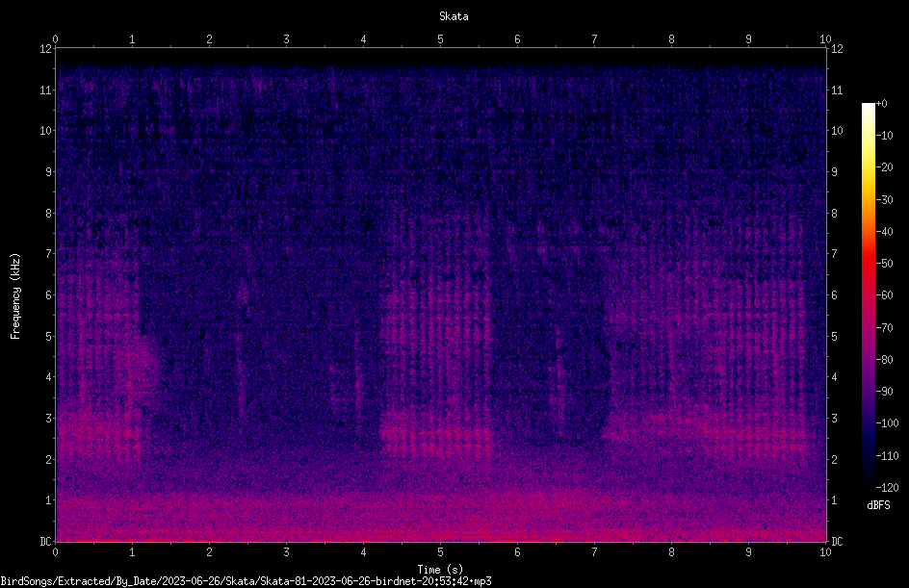909x588 pixels.
Task: Click "12" on the left frequency axis
Action: coord(46,49)
